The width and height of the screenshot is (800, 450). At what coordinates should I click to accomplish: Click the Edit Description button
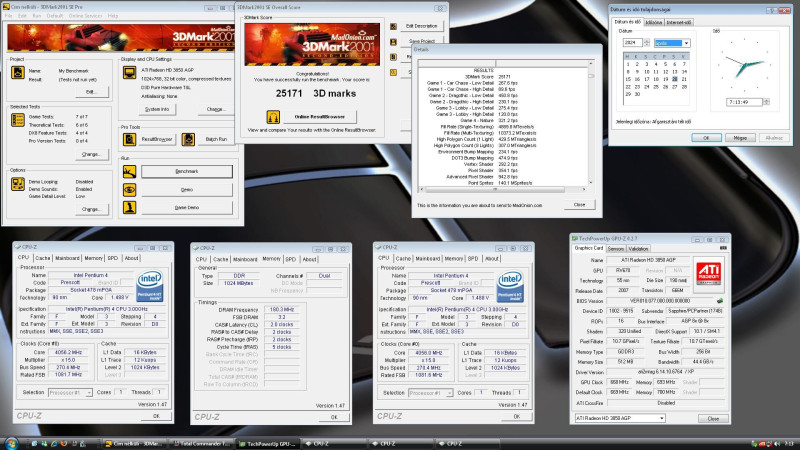coord(421,26)
